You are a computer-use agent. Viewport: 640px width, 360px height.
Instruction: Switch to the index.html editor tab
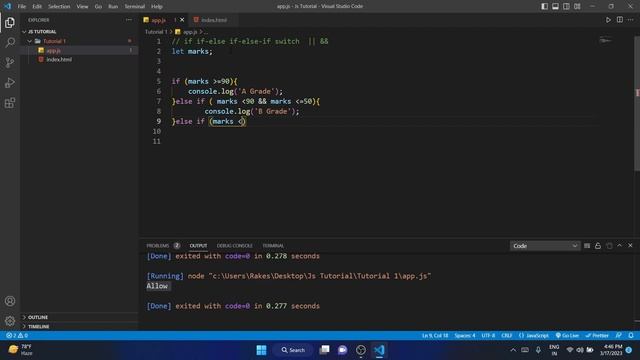tap(214, 20)
